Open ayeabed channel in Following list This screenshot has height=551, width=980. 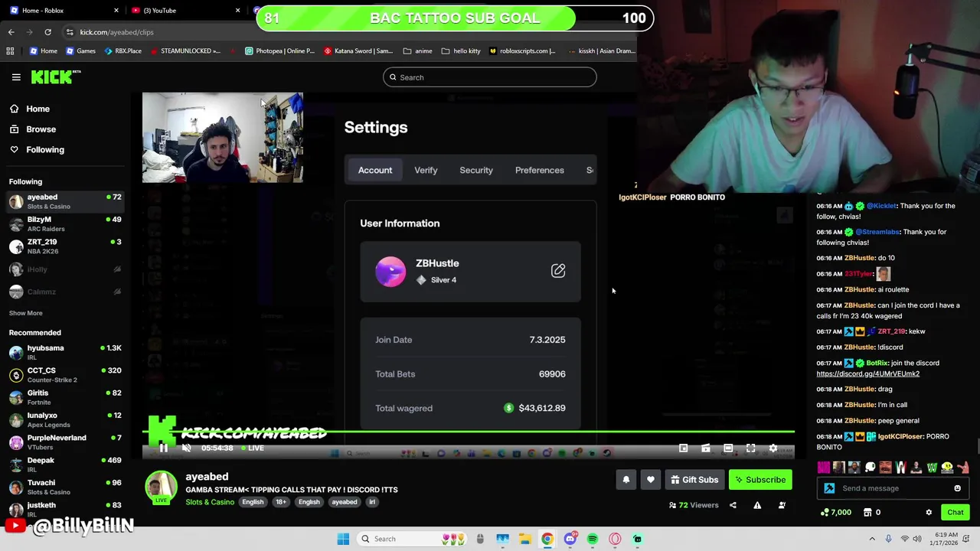tap(66, 201)
